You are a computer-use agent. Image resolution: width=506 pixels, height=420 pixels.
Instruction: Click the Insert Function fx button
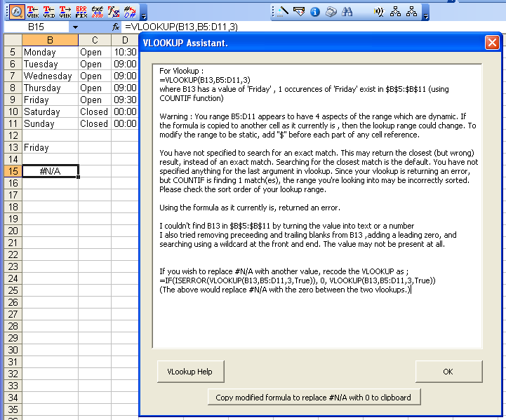(x=116, y=27)
